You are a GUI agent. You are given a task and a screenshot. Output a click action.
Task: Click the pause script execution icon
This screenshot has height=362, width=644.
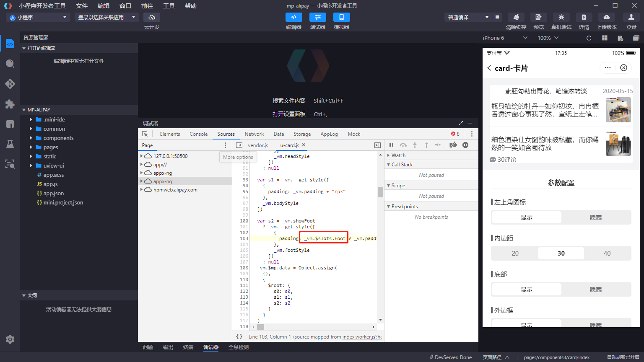click(x=391, y=145)
